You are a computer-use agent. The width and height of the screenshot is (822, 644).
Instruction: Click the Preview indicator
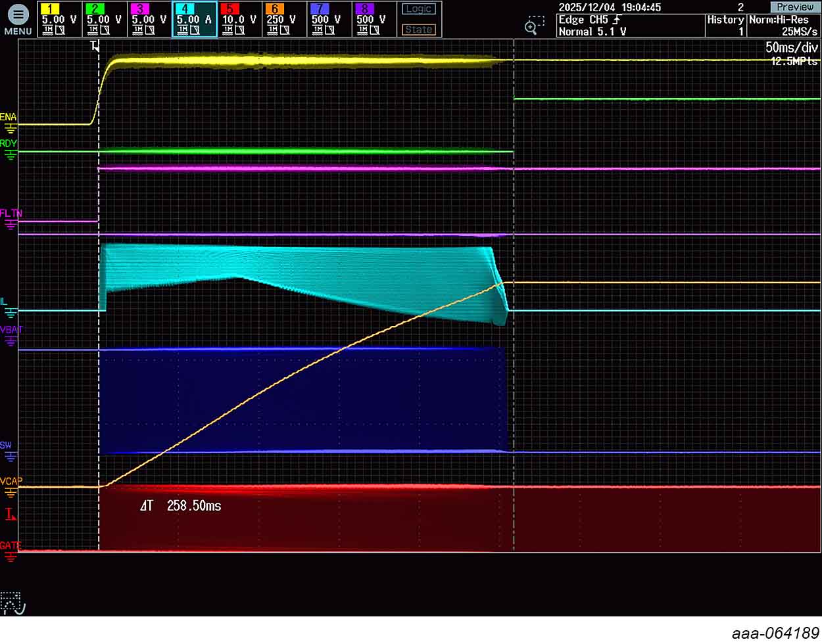pos(794,7)
